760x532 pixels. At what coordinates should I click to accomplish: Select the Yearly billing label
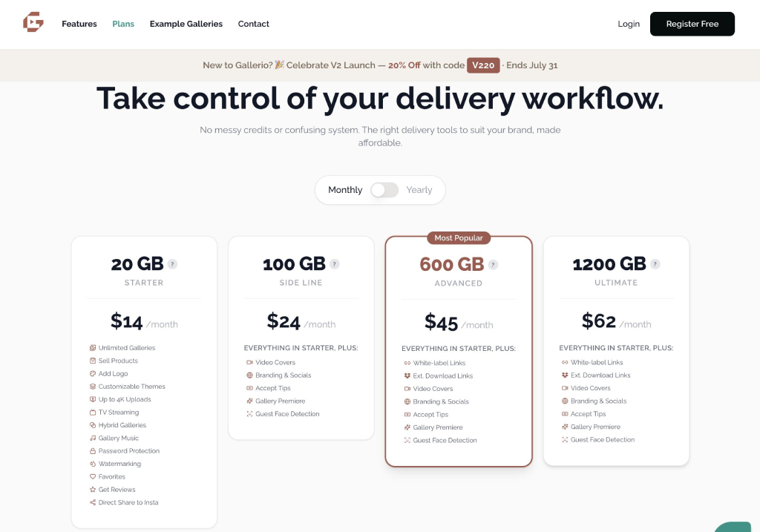419,190
